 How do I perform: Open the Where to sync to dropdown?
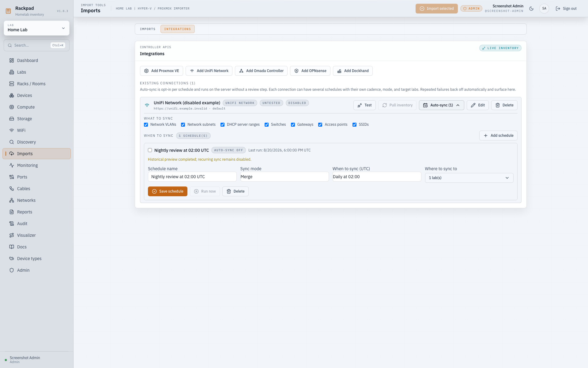(469, 178)
